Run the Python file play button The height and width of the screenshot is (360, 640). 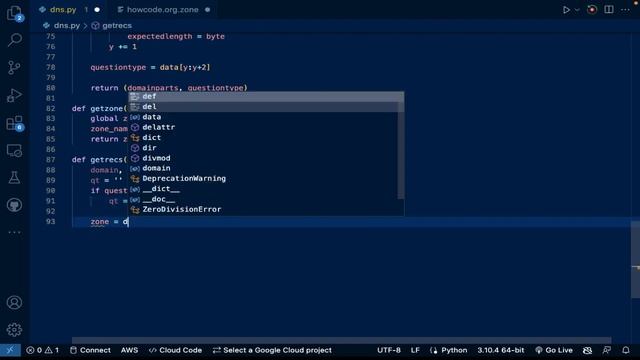(x=566, y=10)
